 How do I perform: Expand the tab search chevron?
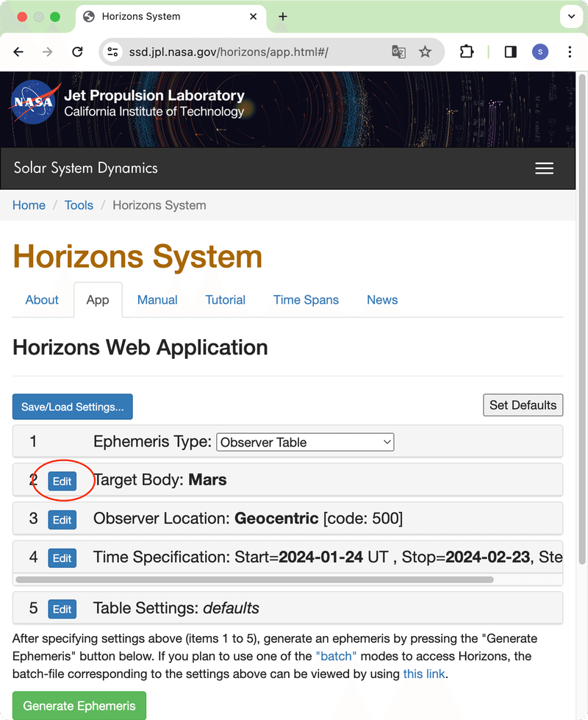[571, 16]
